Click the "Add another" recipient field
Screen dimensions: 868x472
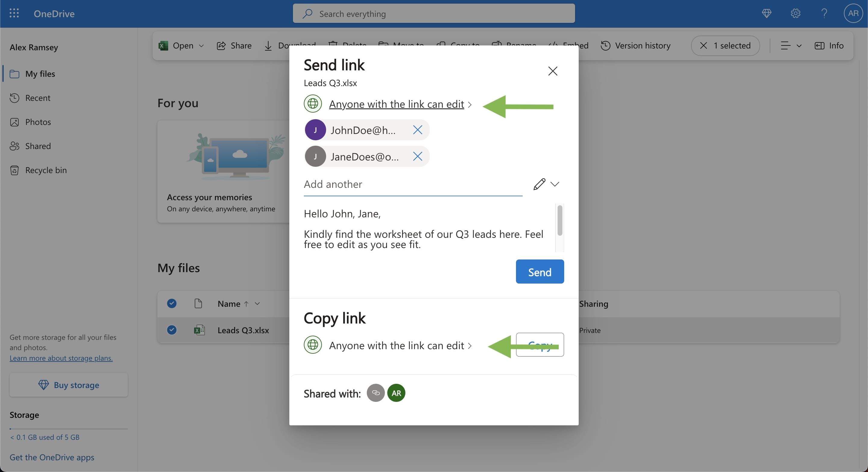coord(371,185)
